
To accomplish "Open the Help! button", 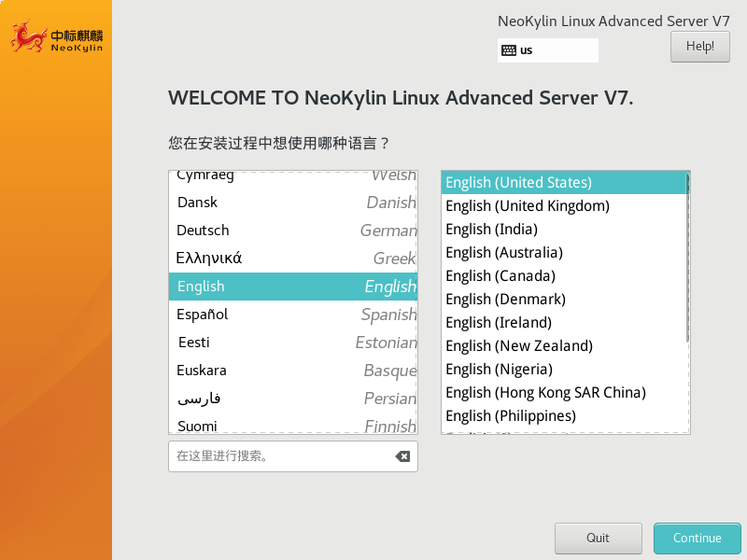I will [699, 47].
